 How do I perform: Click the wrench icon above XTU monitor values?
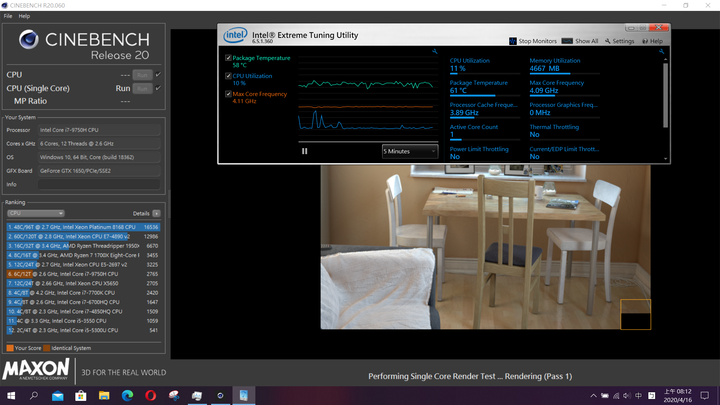pyautogui.click(x=661, y=51)
